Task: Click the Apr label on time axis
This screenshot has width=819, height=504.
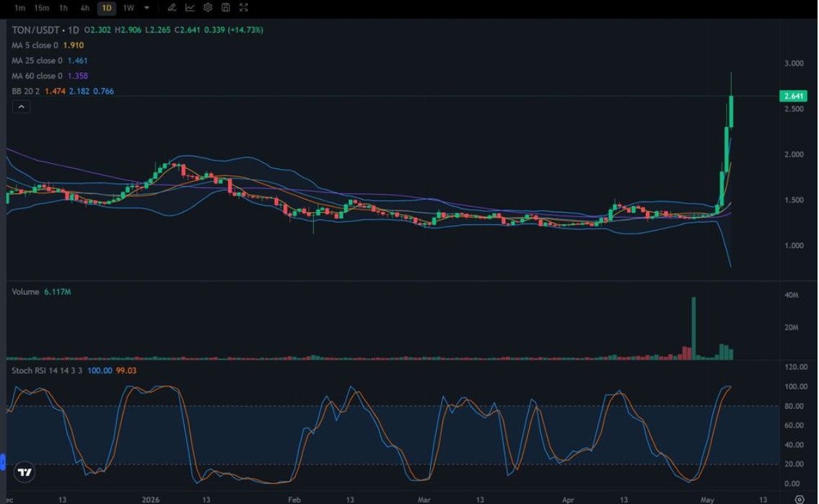Action: point(568,499)
